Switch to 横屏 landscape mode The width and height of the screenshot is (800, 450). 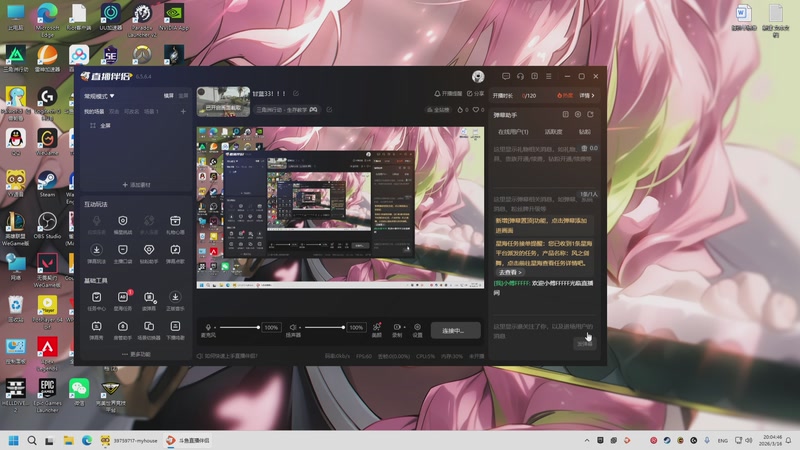point(168,95)
